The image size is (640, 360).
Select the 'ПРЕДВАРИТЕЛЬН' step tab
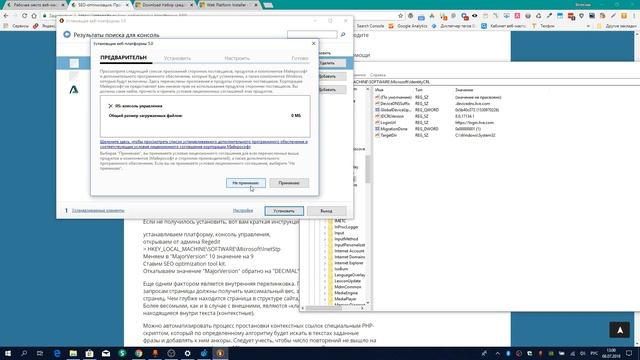123,58
